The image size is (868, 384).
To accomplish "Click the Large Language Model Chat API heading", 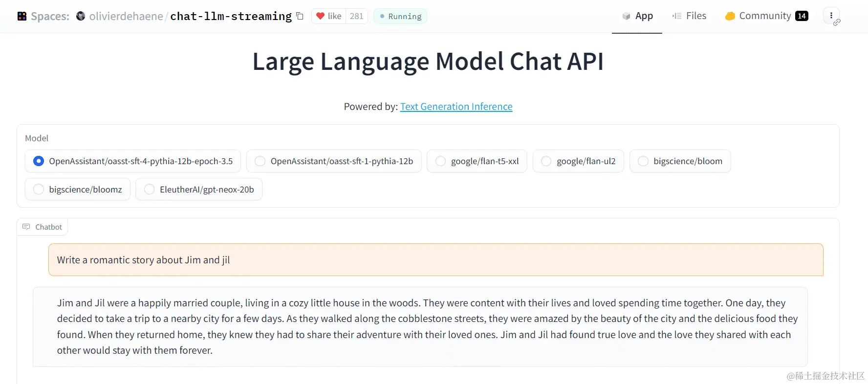I will tap(428, 62).
